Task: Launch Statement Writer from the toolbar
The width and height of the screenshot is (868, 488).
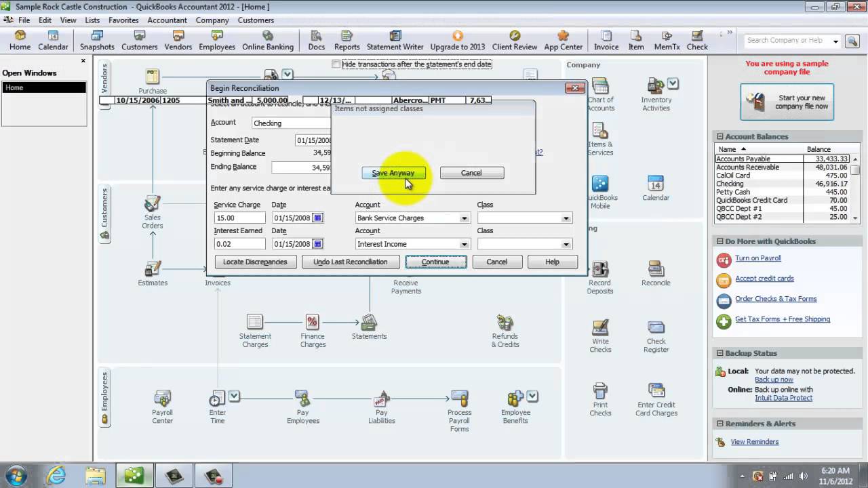Action: tap(395, 41)
